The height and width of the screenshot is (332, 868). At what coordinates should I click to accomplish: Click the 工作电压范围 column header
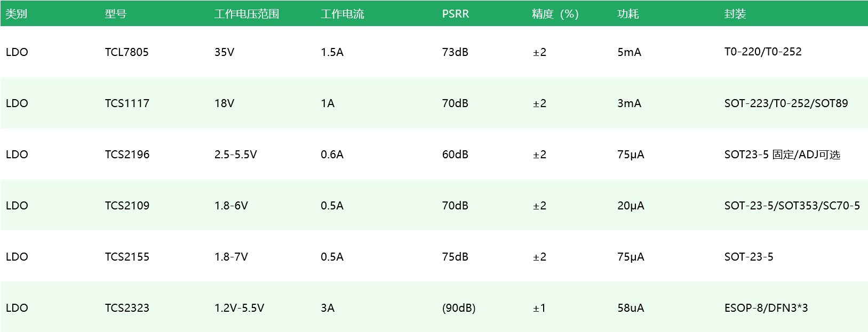pyautogui.click(x=246, y=14)
